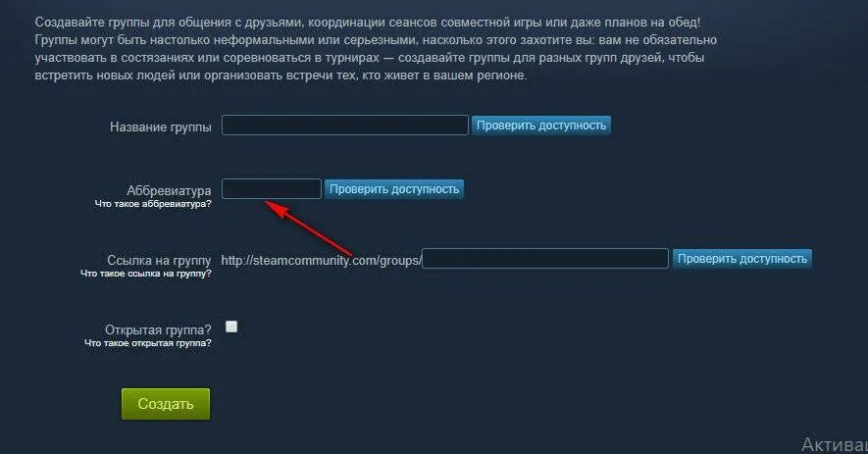This screenshot has width=868, height=454.
Task: Open 'Что такое ссылка на группу?' help
Action: pyautogui.click(x=145, y=274)
